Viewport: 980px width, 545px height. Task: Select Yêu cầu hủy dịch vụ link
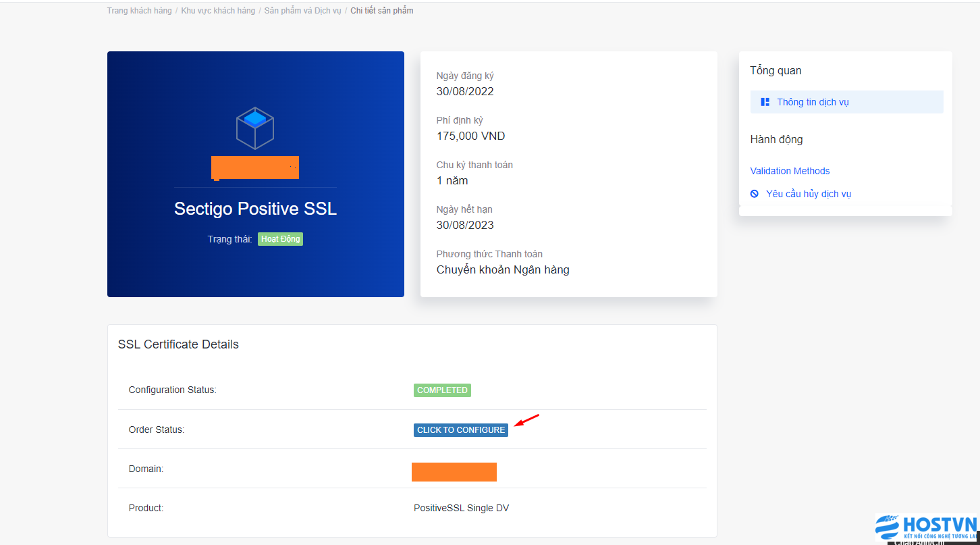pos(809,194)
